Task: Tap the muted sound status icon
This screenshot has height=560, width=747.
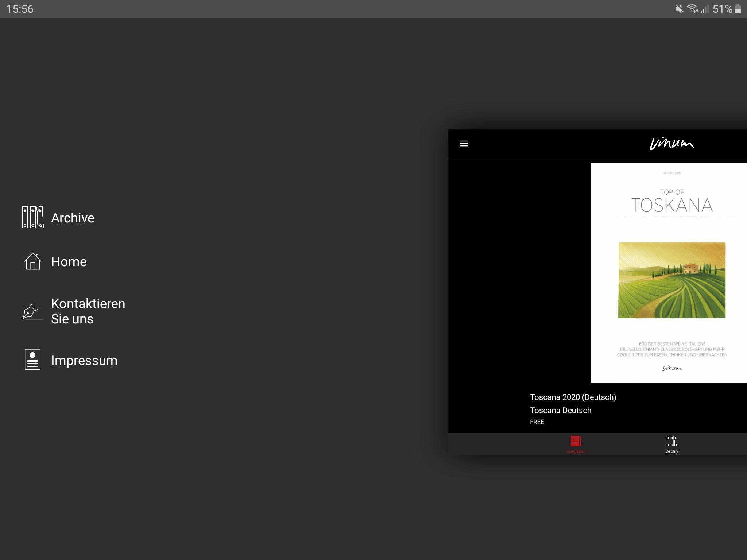Action: click(x=679, y=9)
